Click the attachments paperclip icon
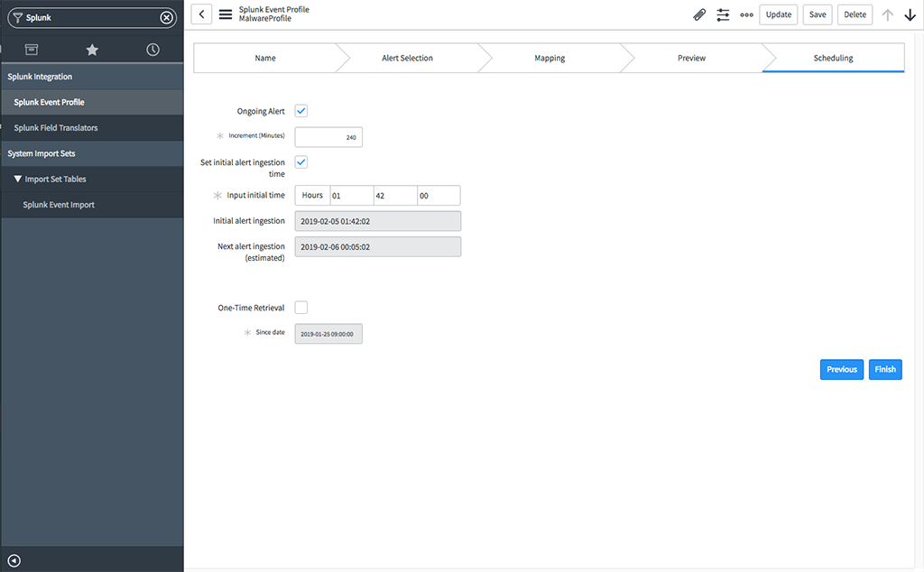Screen dimensions: 924x572 coord(699,14)
